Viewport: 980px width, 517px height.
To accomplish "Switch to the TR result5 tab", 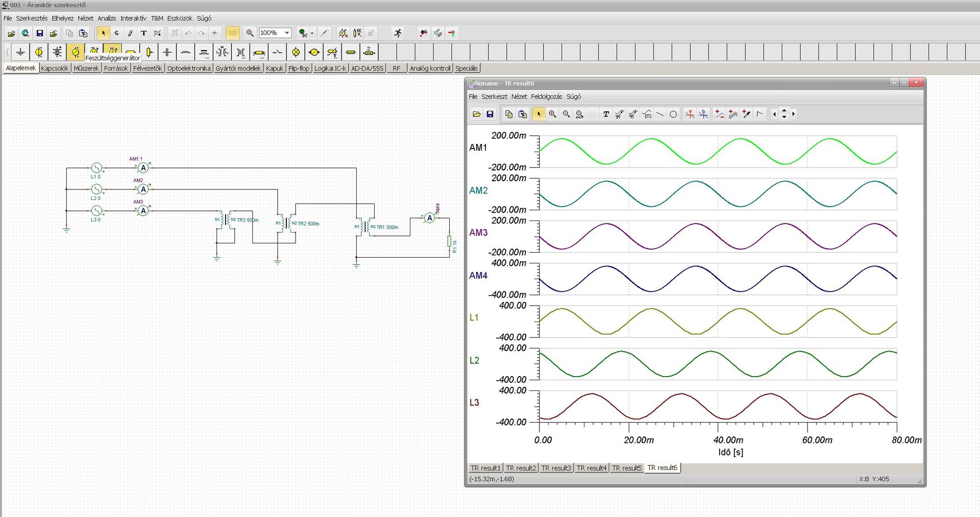I will pos(626,468).
